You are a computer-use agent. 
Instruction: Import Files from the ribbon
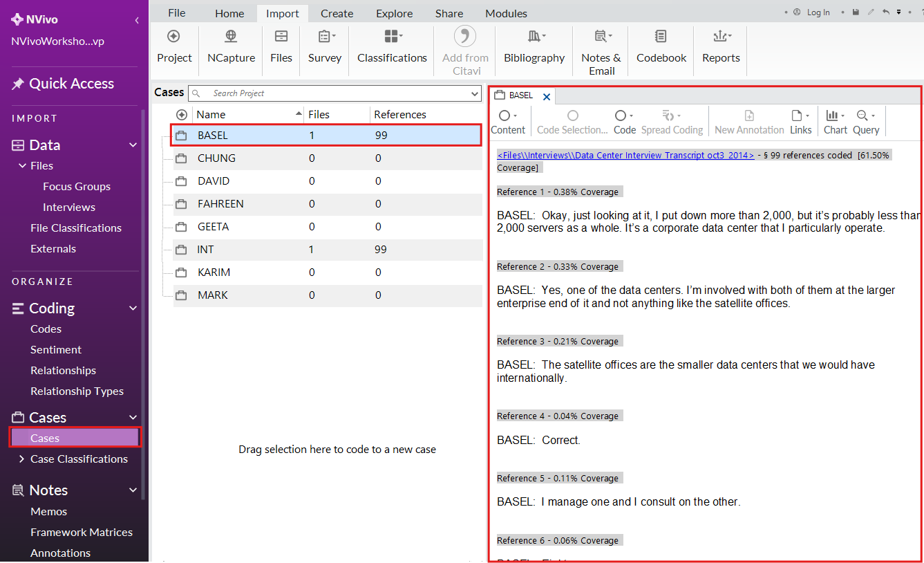point(281,47)
